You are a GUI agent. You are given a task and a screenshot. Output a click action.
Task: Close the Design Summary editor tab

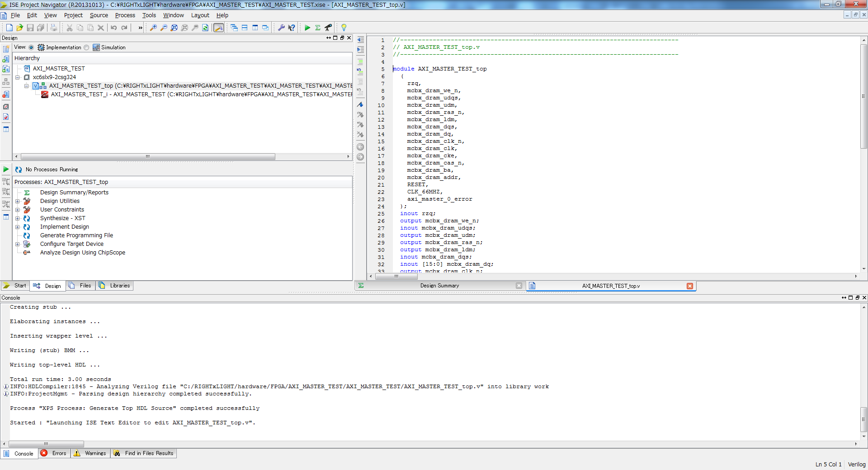[x=519, y=286]
